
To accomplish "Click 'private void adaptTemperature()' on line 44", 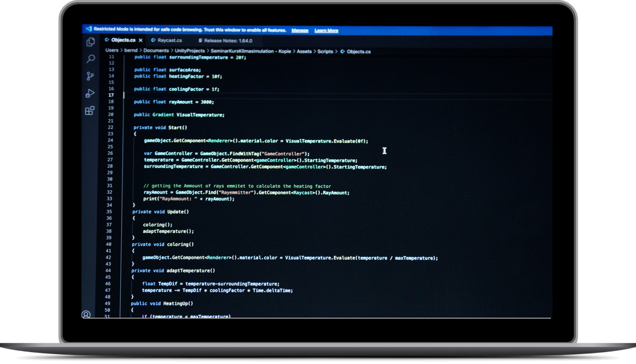I will [173, 271].
